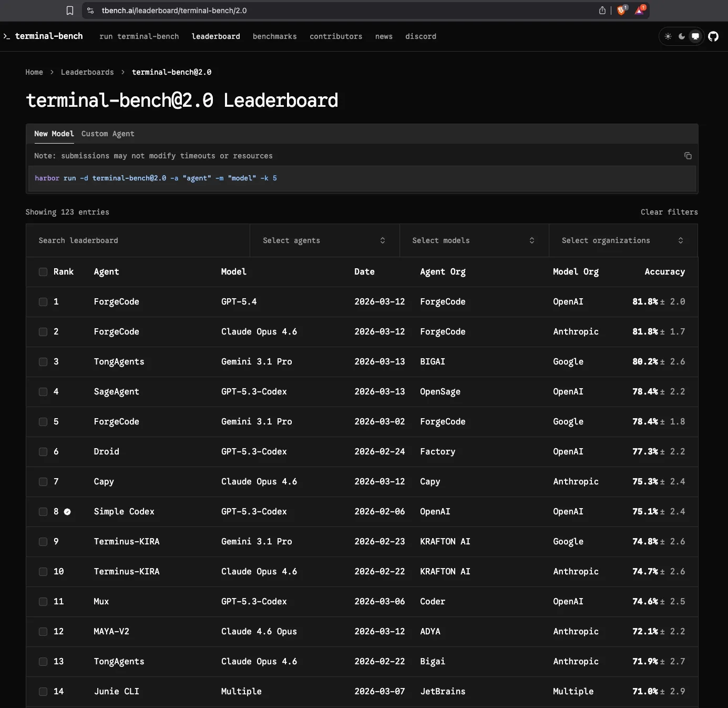
Task: Toggle the select-all checkbox beside Rank
Action: point(43,272)
